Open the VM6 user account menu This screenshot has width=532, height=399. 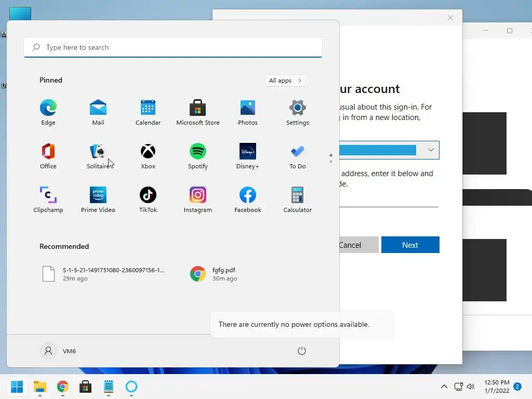(58, 351)
